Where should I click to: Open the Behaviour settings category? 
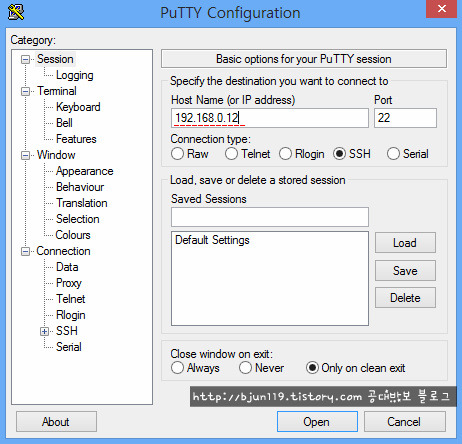(x=80, y=187)
